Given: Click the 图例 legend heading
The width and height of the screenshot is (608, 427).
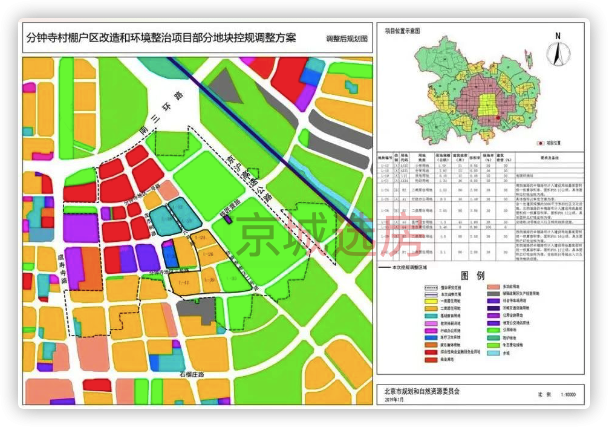Looking at the screenshot, I should coord(473,276).
